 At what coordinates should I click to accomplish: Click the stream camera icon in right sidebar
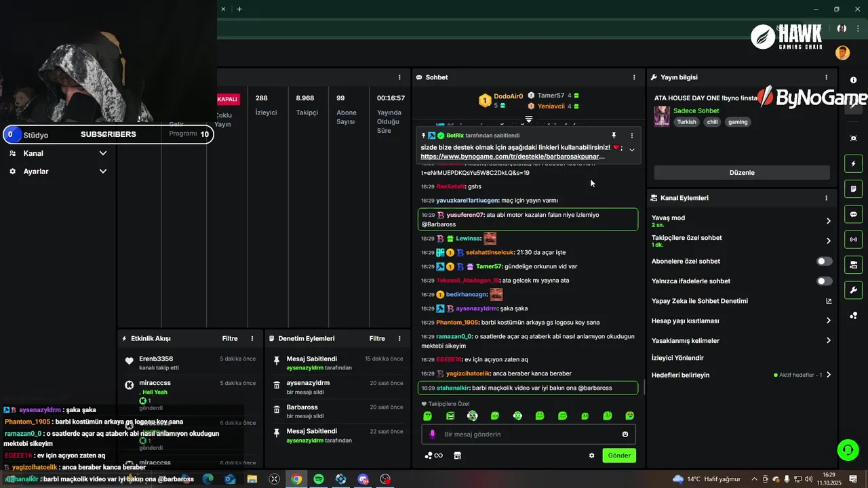(x=853, y=264)
